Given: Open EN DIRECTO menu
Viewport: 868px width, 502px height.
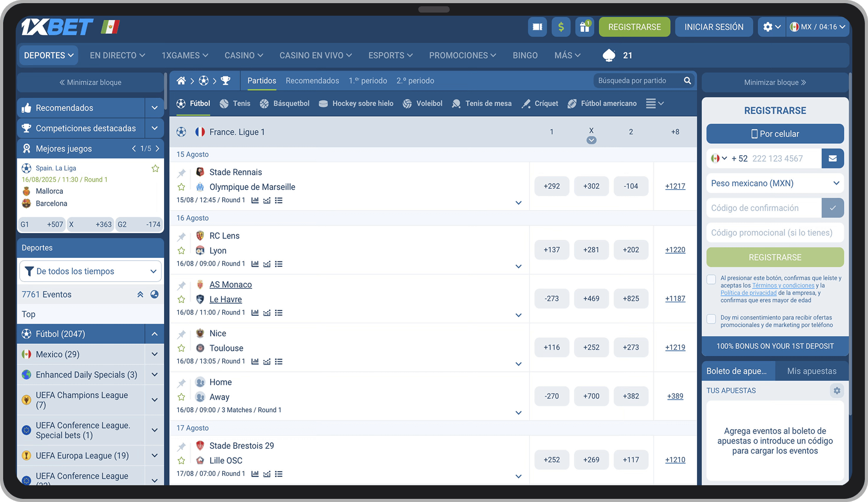Looking at the screenshot, I should 117,55.
